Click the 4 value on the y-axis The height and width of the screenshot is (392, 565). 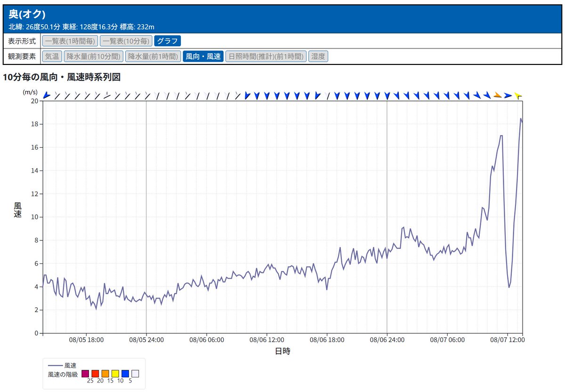click(36, 287)
